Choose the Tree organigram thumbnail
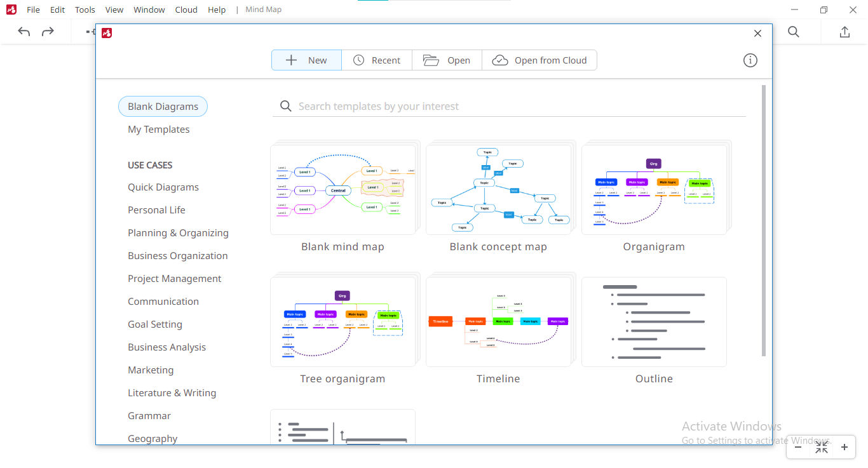 tap(342, 321)
